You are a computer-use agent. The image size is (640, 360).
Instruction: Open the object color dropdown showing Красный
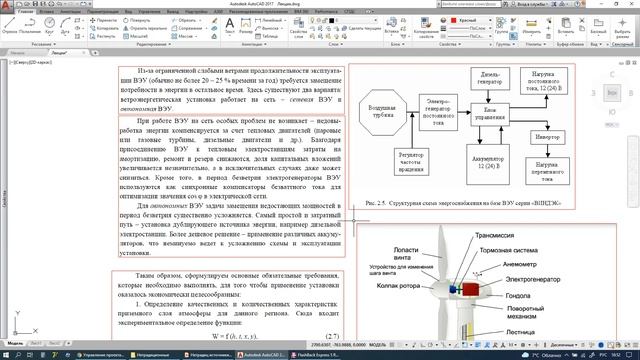[x=471, y=20]
